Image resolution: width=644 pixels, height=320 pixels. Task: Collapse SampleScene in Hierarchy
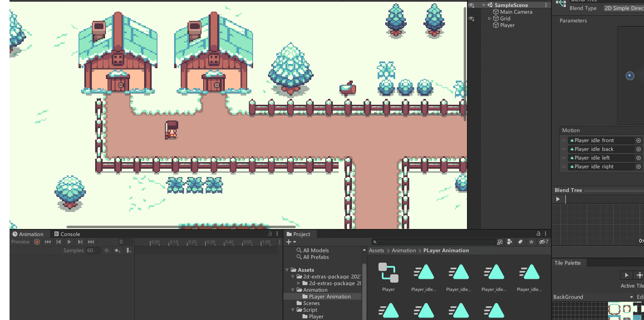(484, 5)
